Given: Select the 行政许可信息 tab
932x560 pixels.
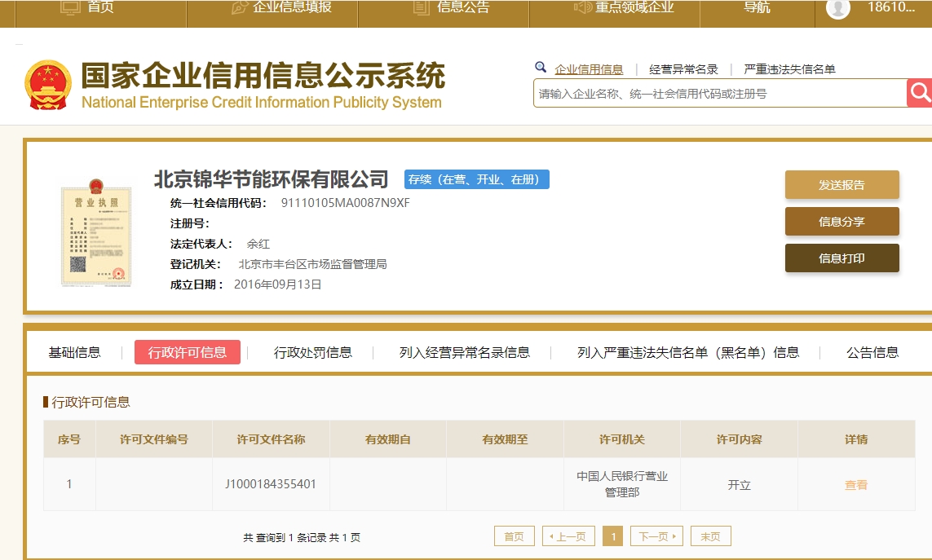Looking at the screenshot, I should point(188,352).
